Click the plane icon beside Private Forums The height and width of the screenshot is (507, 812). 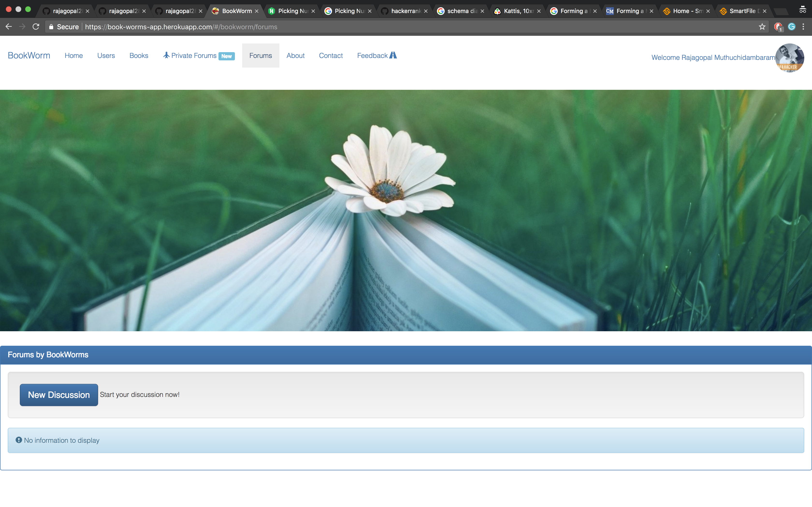pos(166,55)
